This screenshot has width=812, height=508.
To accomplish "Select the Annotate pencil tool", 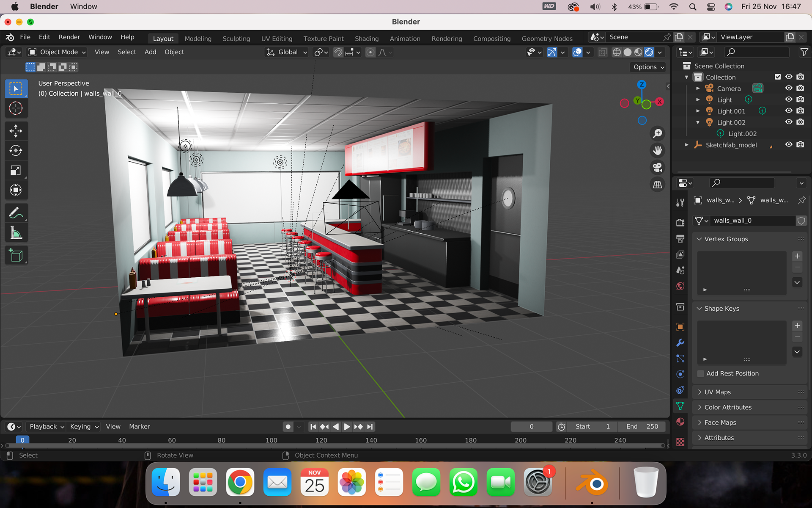I will click(16, 213).
